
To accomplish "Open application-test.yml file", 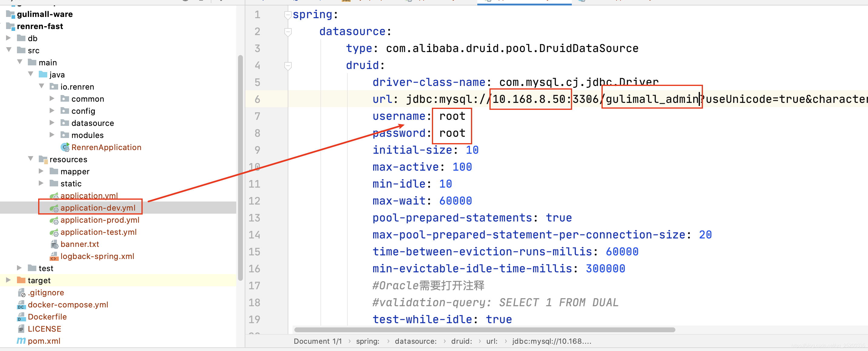I will [x=98, y=232].
